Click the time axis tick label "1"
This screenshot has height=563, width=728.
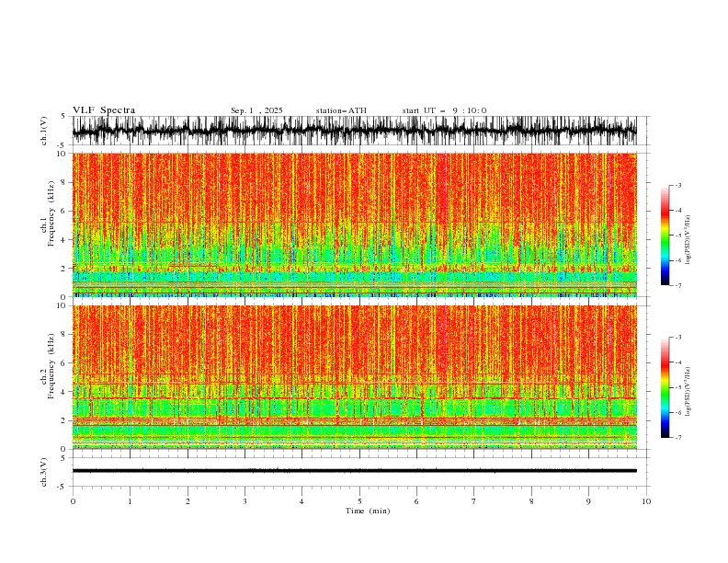130,501
